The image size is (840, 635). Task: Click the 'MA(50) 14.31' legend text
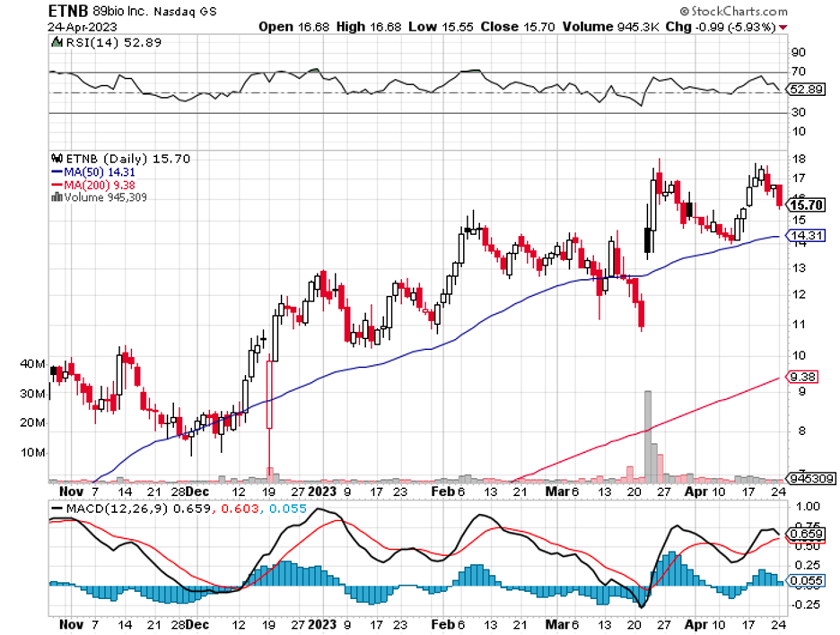pos(99,172)
